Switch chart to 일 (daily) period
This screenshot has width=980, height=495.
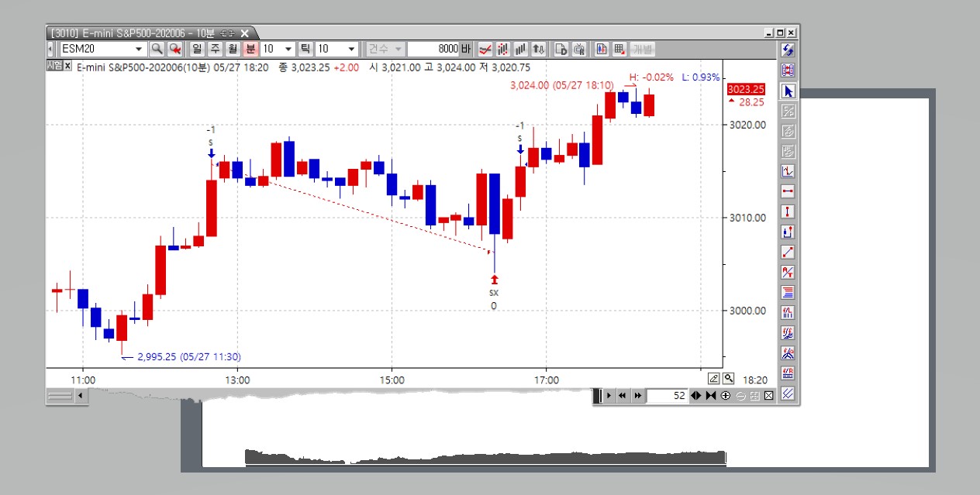pos(196,49)
